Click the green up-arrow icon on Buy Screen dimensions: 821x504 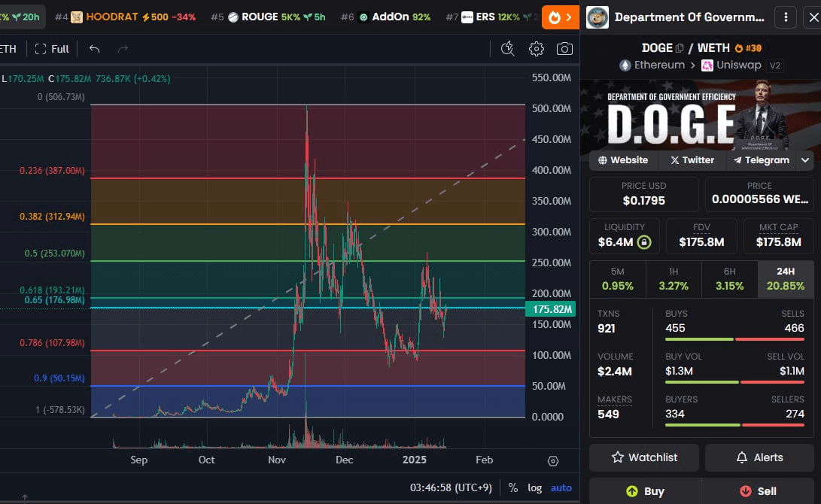click(633, 491)
